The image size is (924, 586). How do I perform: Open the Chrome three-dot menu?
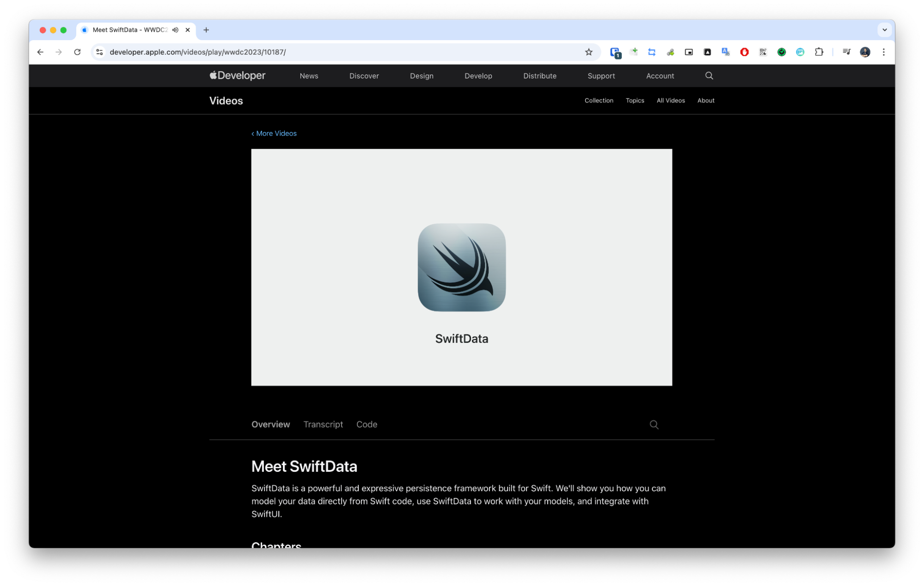[883, 52]
